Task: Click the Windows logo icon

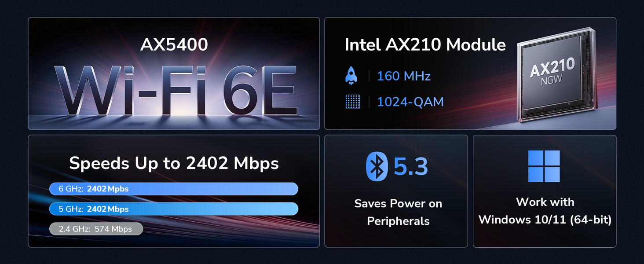Action: 544,166
